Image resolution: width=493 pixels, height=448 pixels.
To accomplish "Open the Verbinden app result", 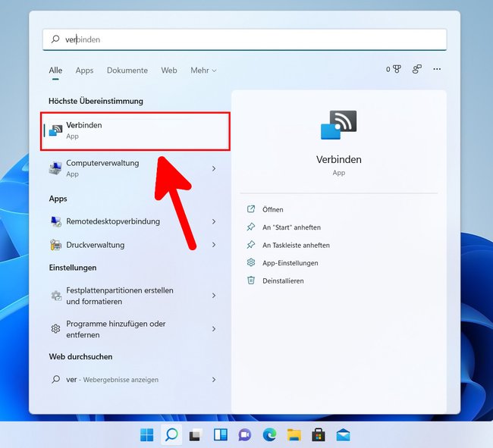I will point(135,131).
